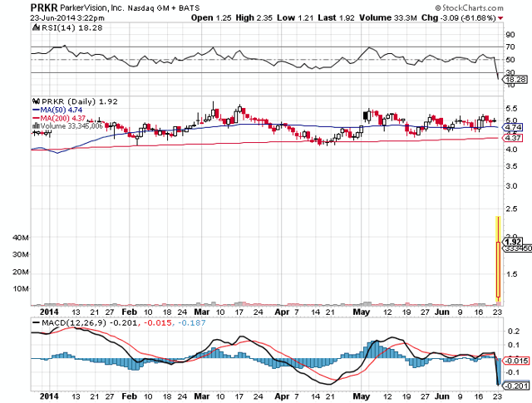Click May on the price chart date axis
Image resolution: width=532 pixels, height=403 pixels.
pyautogui.click(x=362, y=312)
